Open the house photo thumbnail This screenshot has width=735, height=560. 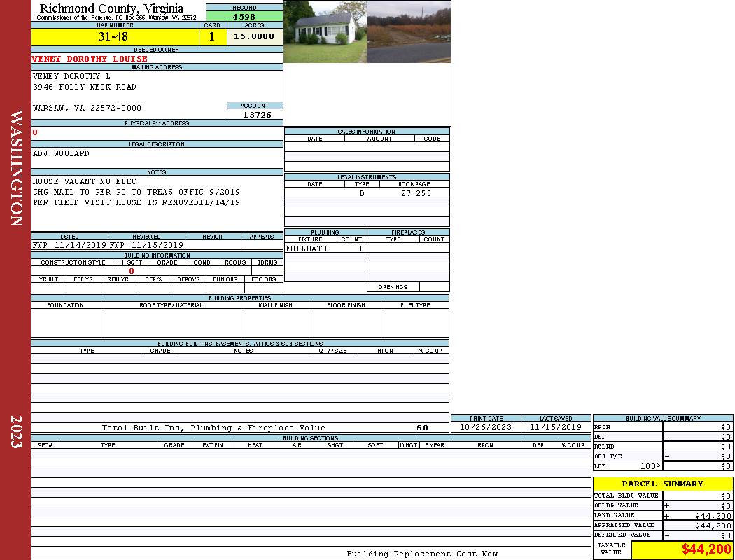[325, 32]
